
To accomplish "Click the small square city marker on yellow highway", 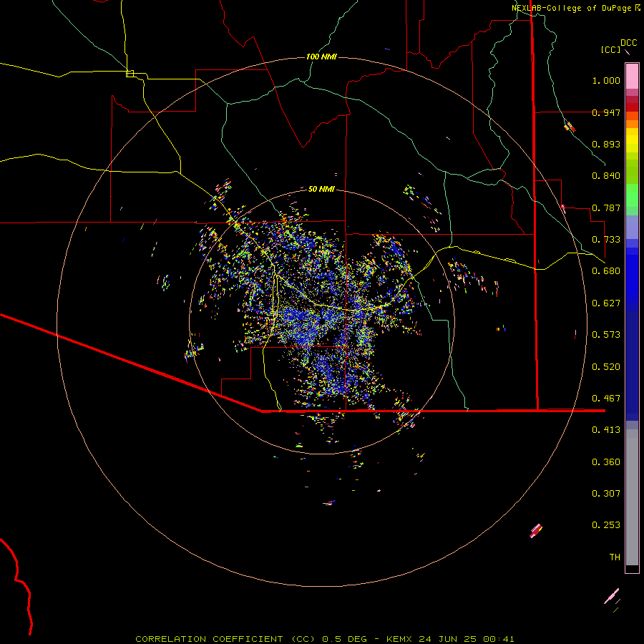I will coord(130,74).
